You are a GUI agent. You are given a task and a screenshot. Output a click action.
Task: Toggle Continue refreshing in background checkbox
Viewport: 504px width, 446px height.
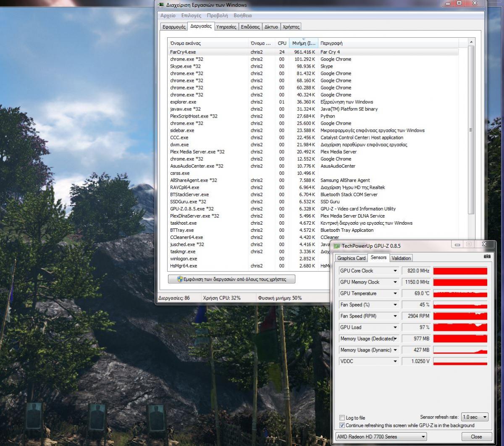(x=342, y=425)
